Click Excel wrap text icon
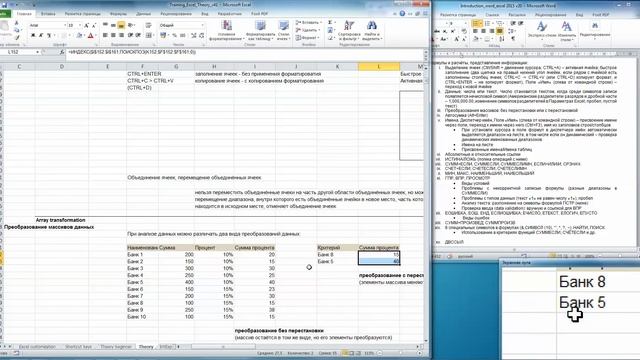 (149, 25)
